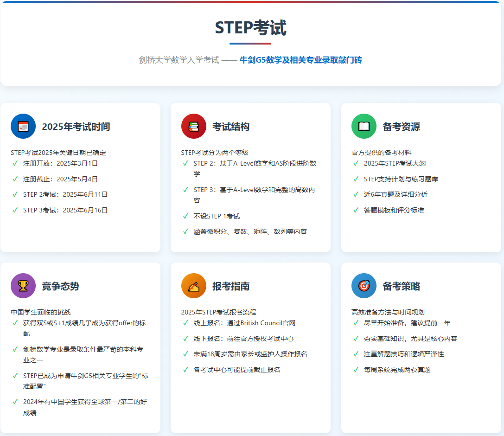This screenshot has height=436, width=504.
Task: Click the red books icon for 考试结构
Action: (193, 126)
